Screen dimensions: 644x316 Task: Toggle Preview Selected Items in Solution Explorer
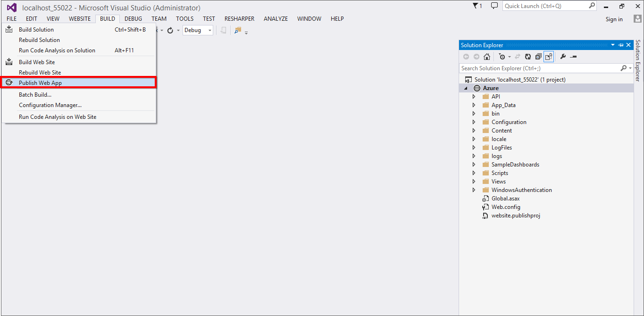pyautogui.click(x=573, y=57)
